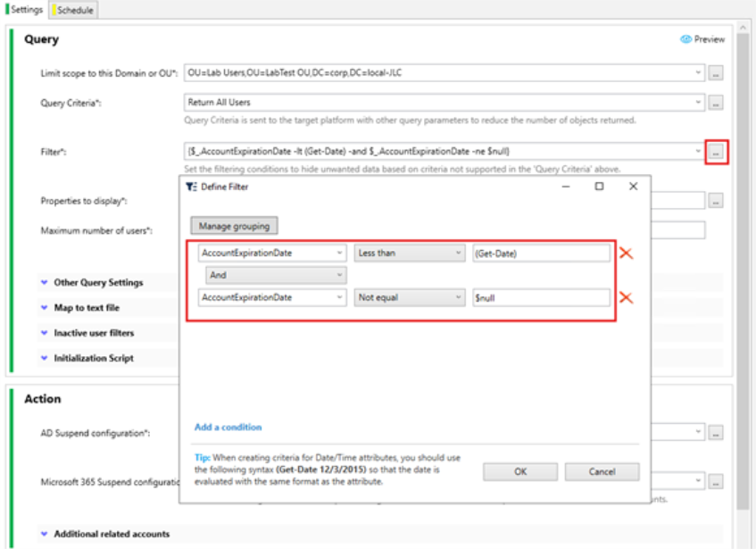Screen dimensions: 756x549
Task: Click OK in Define Filter dialog
Action: tap(520, 472)
